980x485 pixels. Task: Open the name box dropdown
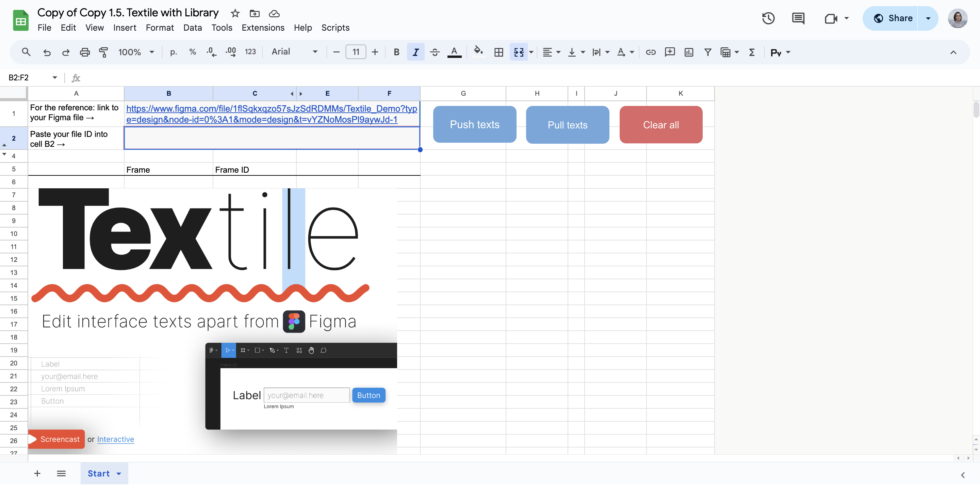[x=55, y=78]
